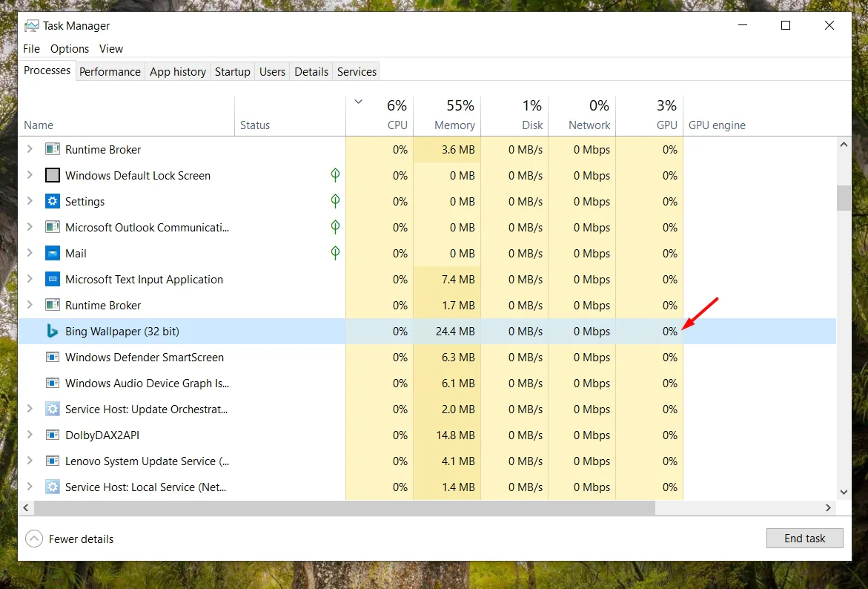This screenshot has width=868, height=589.
Task: Click the Mail envelope process icon
Action: tap(53, 254)
